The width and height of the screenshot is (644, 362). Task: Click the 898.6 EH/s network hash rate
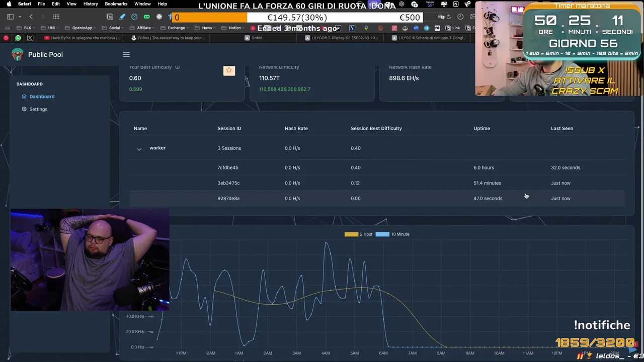coord(404,78)
